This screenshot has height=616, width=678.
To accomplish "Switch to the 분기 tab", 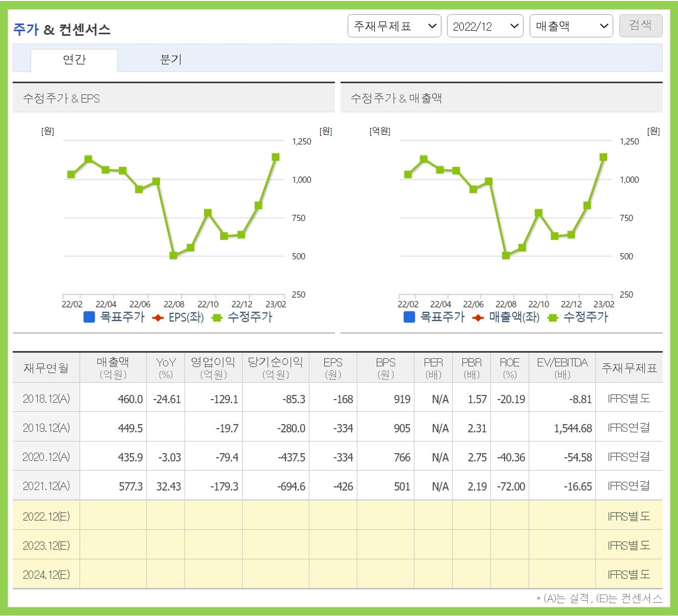I will coord(170,59).
